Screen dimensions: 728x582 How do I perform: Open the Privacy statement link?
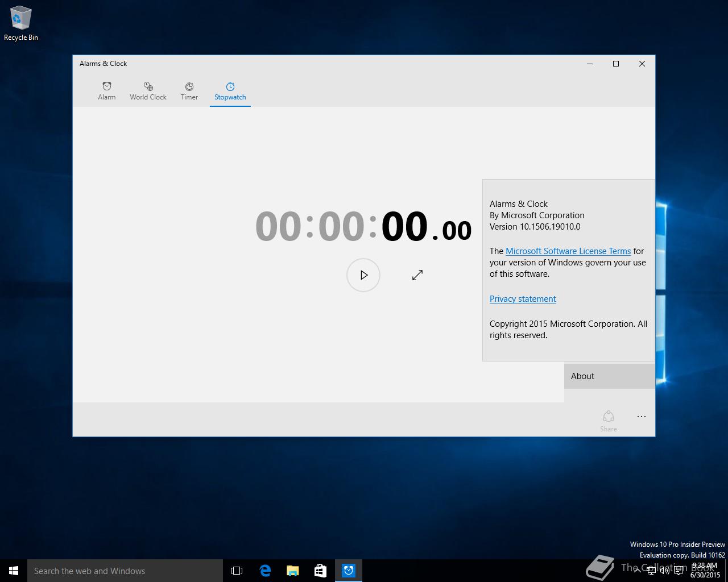coord(523,299)
